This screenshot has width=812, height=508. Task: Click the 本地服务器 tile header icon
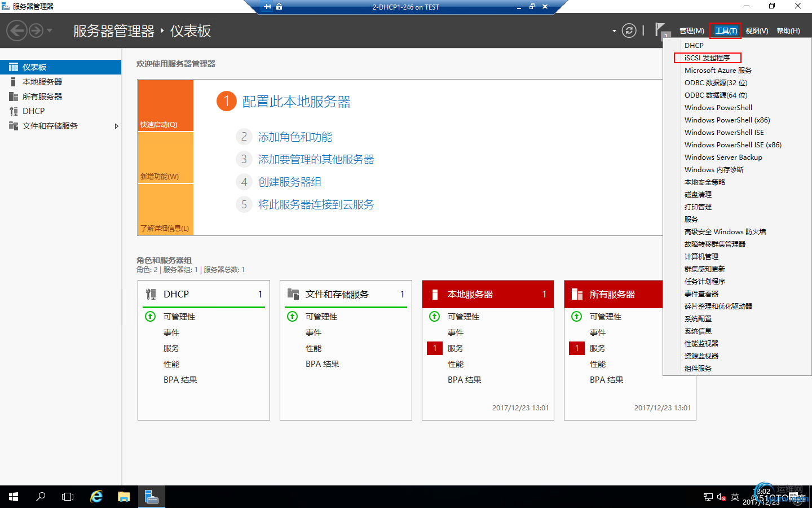point(435,294)
